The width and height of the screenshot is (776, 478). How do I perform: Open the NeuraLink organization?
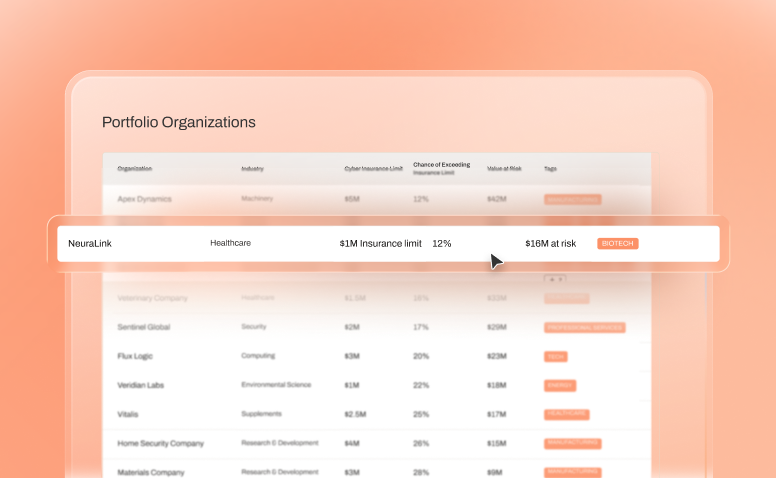pos(88,243)
